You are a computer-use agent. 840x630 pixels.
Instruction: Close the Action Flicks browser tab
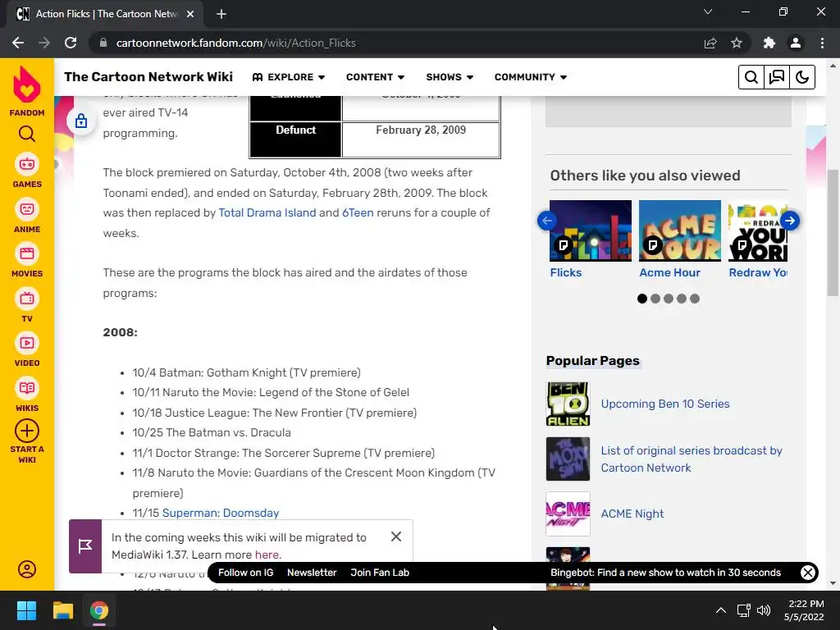[x=190, y=14]
